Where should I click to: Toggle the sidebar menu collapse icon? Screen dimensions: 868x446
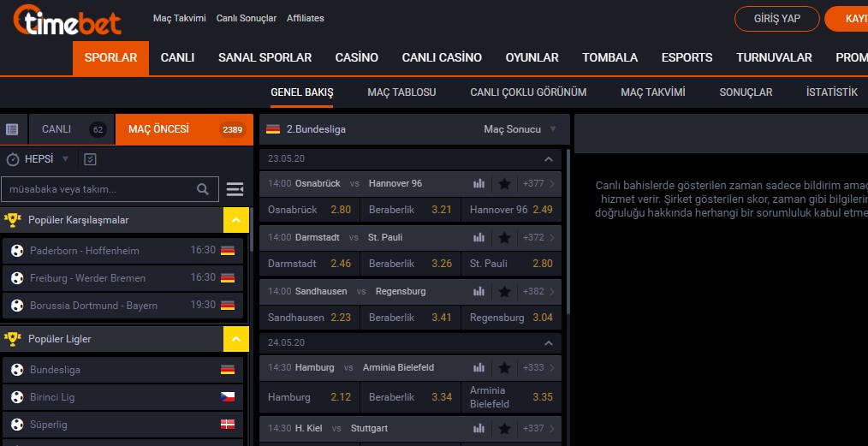pyautogui.click(x=235, y=189)
